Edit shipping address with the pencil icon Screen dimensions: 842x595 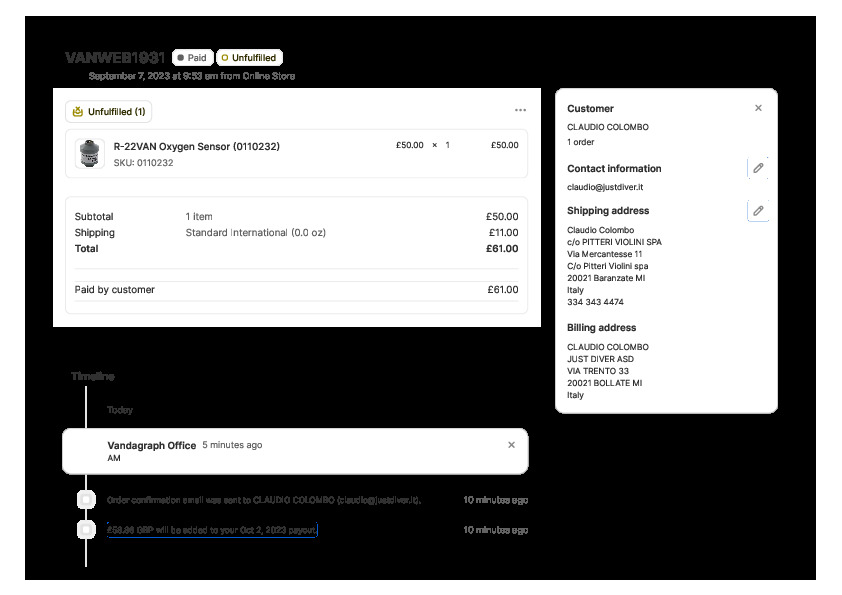758,210
